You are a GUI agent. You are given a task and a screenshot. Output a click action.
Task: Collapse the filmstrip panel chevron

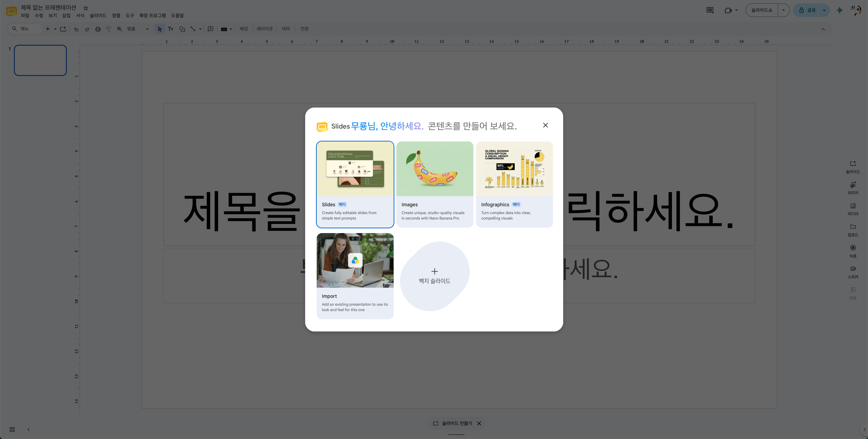[x=28, y=430]
